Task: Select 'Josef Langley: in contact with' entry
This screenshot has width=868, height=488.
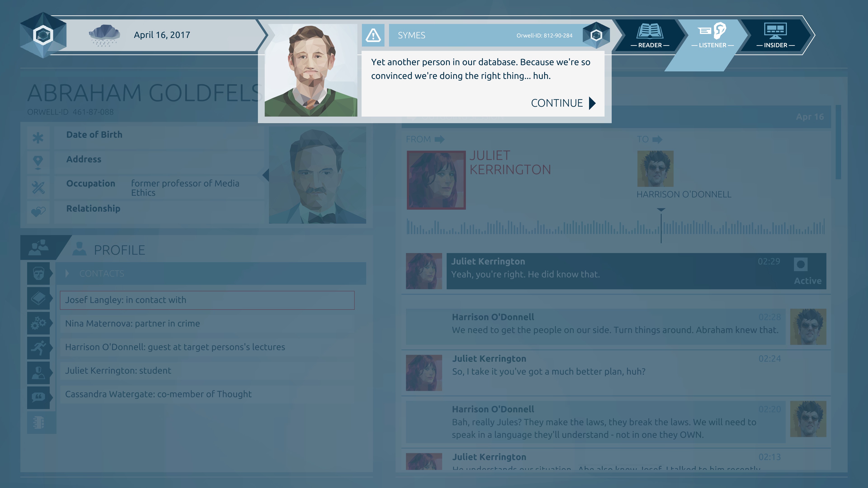Action: tap(207, 300)
